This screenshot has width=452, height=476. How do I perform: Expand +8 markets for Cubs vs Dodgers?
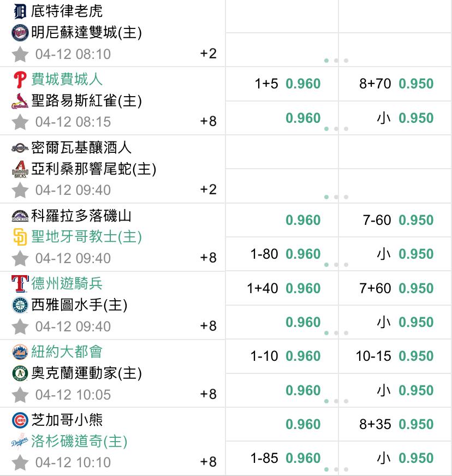click(x=208, y=462)
